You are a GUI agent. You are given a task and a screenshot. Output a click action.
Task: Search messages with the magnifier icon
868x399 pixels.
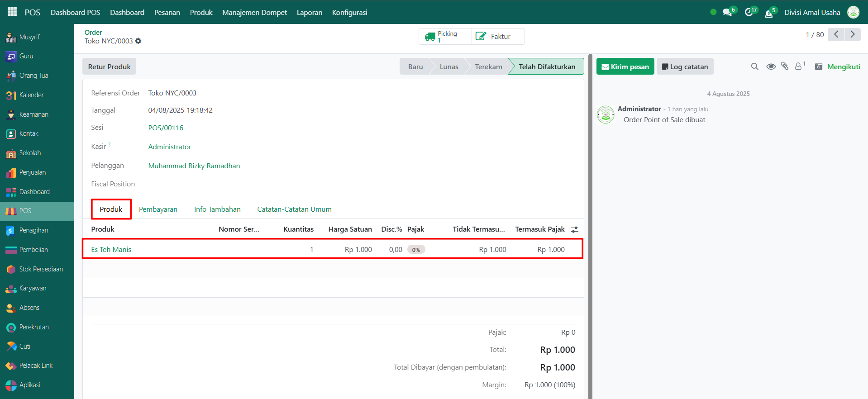tap(754, 66)
